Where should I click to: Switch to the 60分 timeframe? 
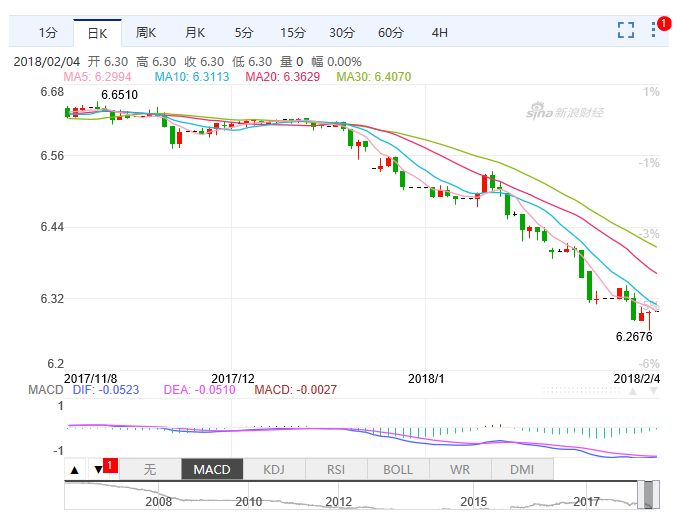coord(391,32)
